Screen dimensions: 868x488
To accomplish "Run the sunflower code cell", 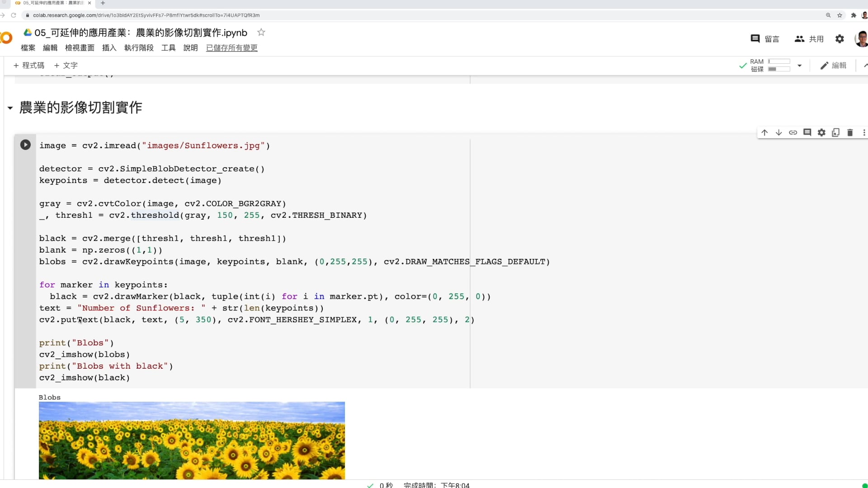I will pos(25,145).
